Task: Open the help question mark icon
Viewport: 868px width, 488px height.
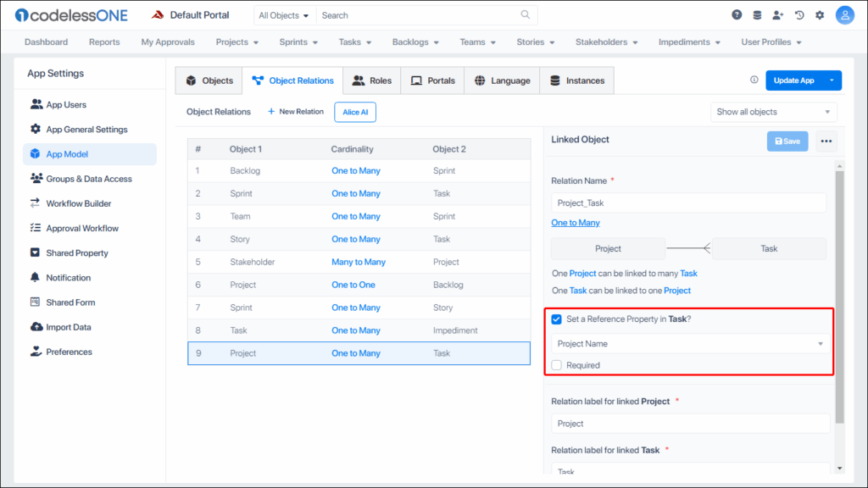Action: click(737, 15)
